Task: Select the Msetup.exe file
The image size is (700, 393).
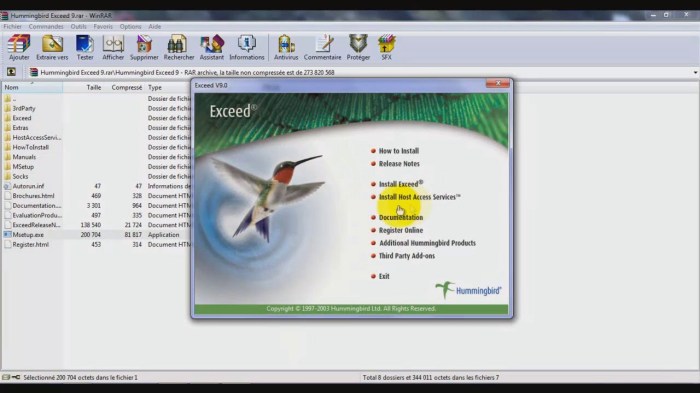Action: (x=28, y=235)
